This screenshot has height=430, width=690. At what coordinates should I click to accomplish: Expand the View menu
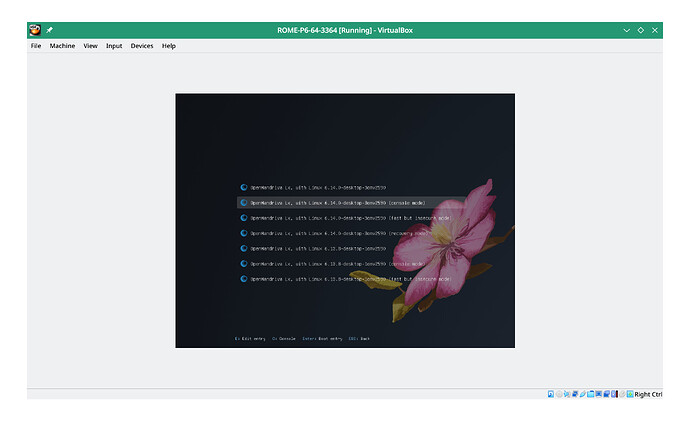(90, 46)
